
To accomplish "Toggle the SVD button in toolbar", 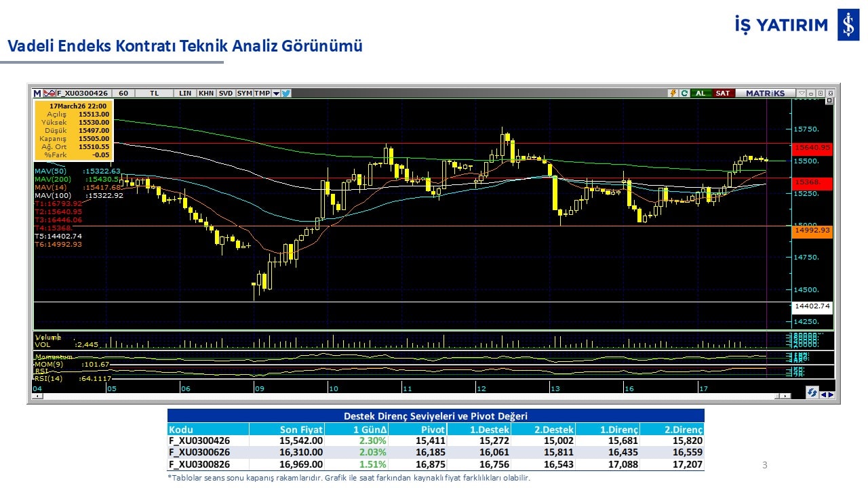I will 226,94.
